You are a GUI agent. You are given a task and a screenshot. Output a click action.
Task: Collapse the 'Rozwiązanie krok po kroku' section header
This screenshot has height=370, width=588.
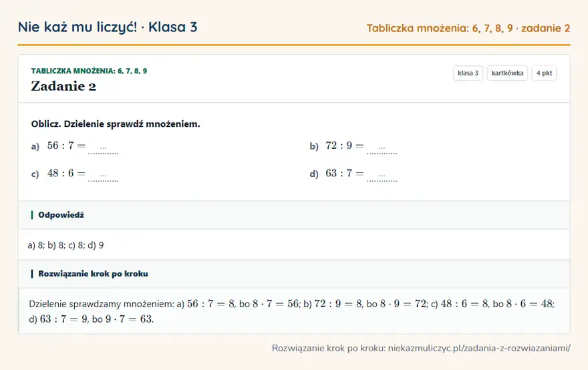point(294,274)
